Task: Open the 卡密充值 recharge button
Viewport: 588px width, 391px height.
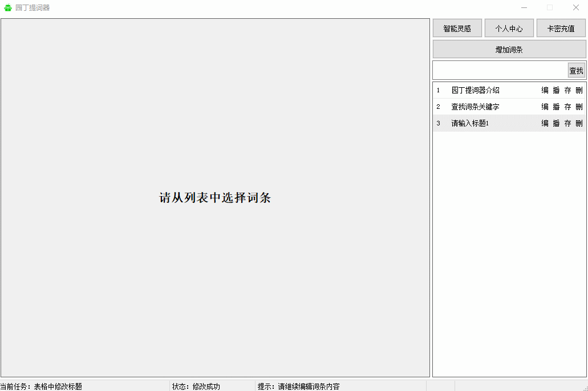Action: point(561,28)
